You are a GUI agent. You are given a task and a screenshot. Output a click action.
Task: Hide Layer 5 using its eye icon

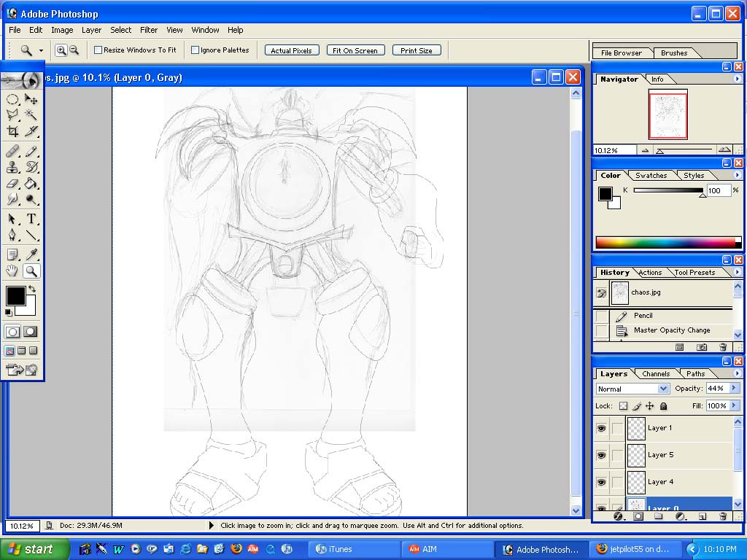point(601,455)
